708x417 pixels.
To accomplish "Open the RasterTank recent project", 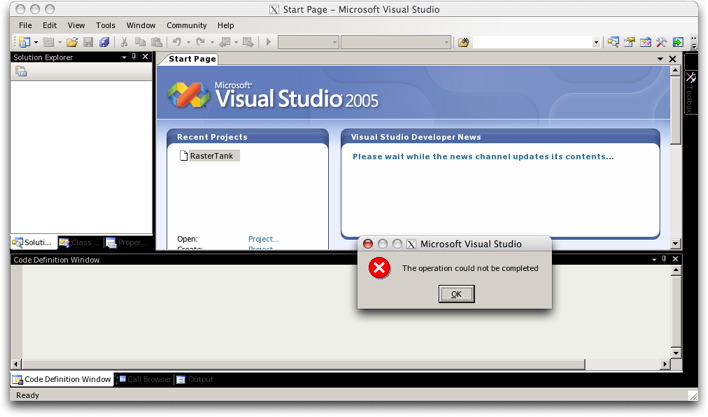I will pos(210,156).
